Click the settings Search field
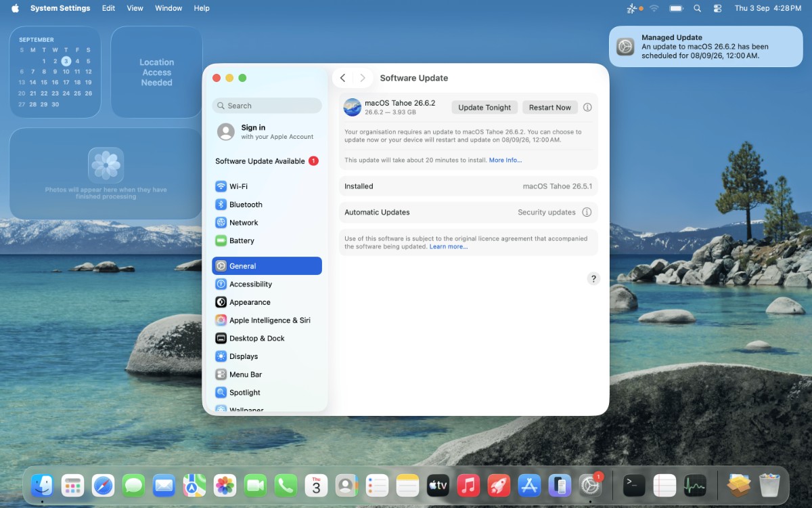 tap(267, 106)
